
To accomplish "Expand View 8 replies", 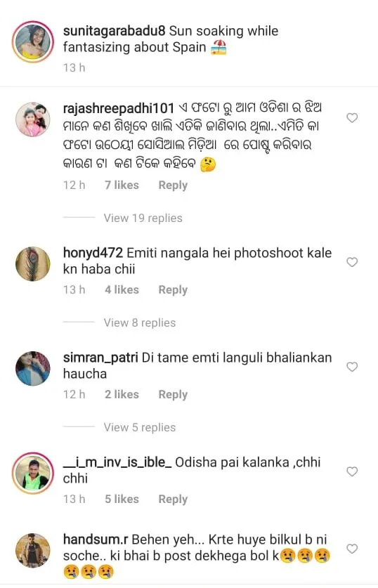I will pyautogui.click(x=140, y=322).
